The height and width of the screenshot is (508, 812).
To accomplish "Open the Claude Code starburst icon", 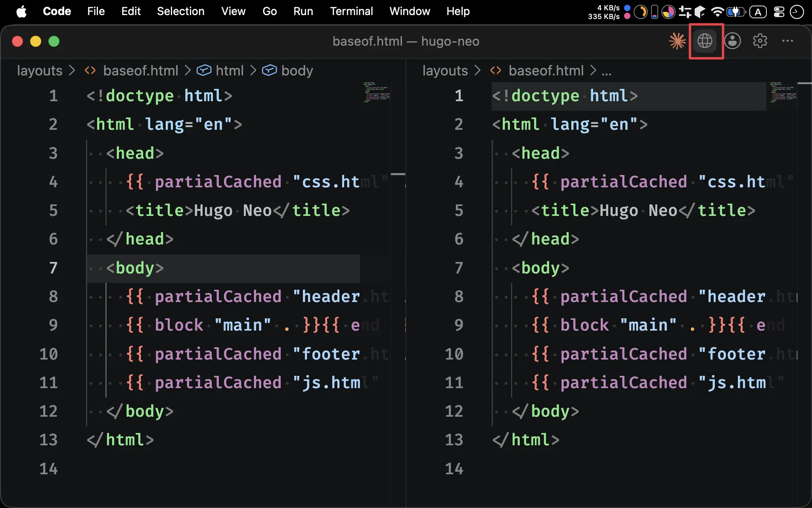I will pos(677,41).
